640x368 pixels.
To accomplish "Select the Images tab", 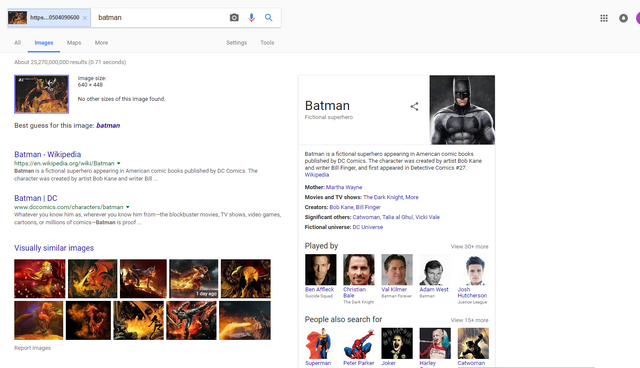I will pos(44,42).
